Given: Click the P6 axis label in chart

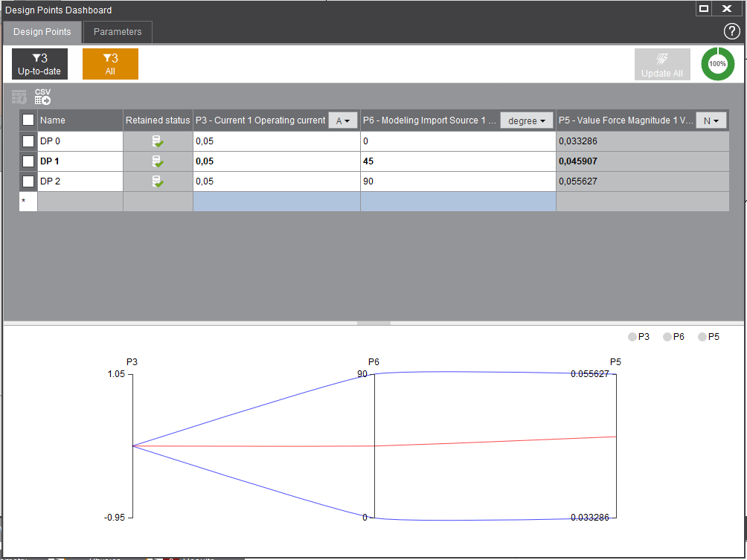Looking at the screenshot, I should pyautogui.click(x=374, y=362).
